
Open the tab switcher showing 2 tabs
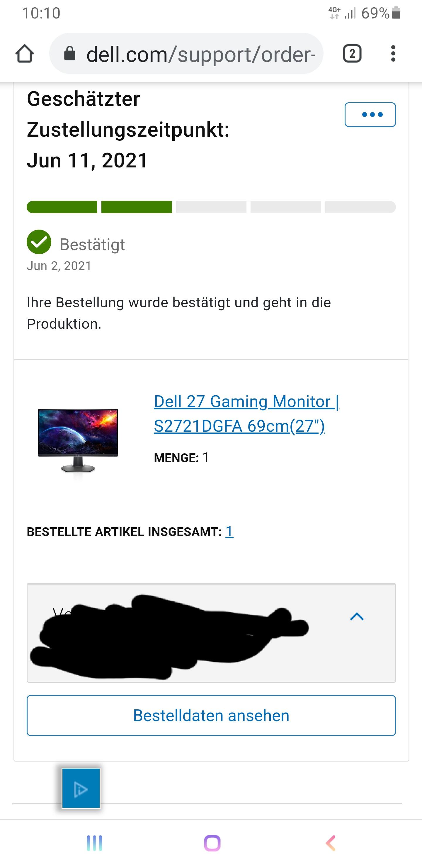point(352,54)
